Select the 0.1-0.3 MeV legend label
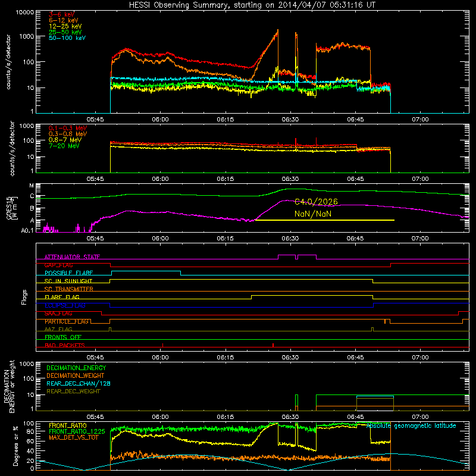 point(68,128)
